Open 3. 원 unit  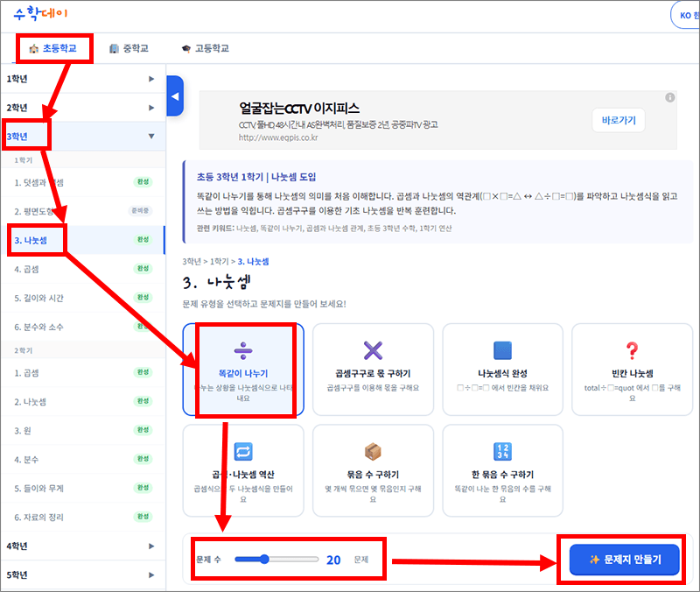coord(83,431)
